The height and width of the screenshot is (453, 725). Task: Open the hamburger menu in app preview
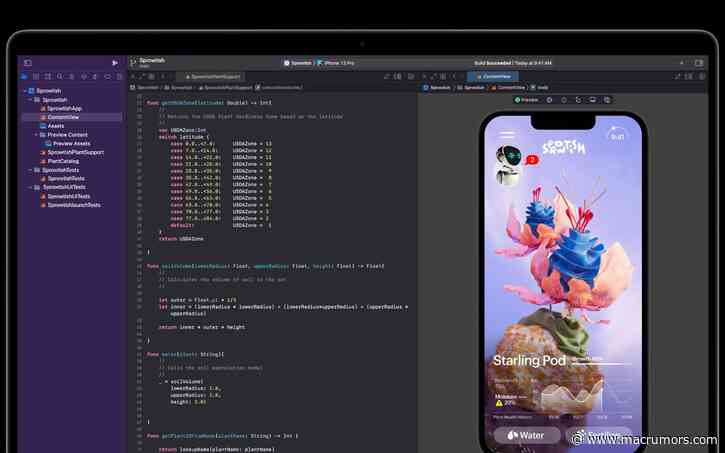click(507, 135)
